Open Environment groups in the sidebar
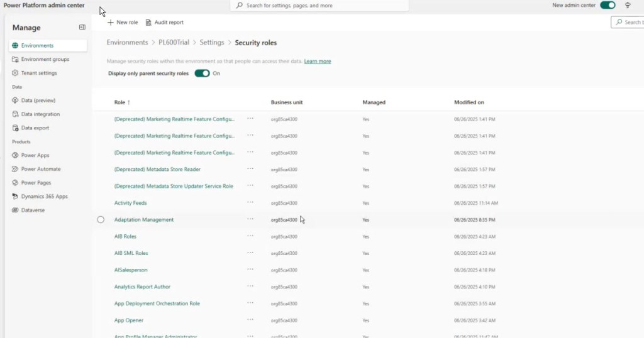The height and width of the screenshot is (338, 644). point(45,60)
